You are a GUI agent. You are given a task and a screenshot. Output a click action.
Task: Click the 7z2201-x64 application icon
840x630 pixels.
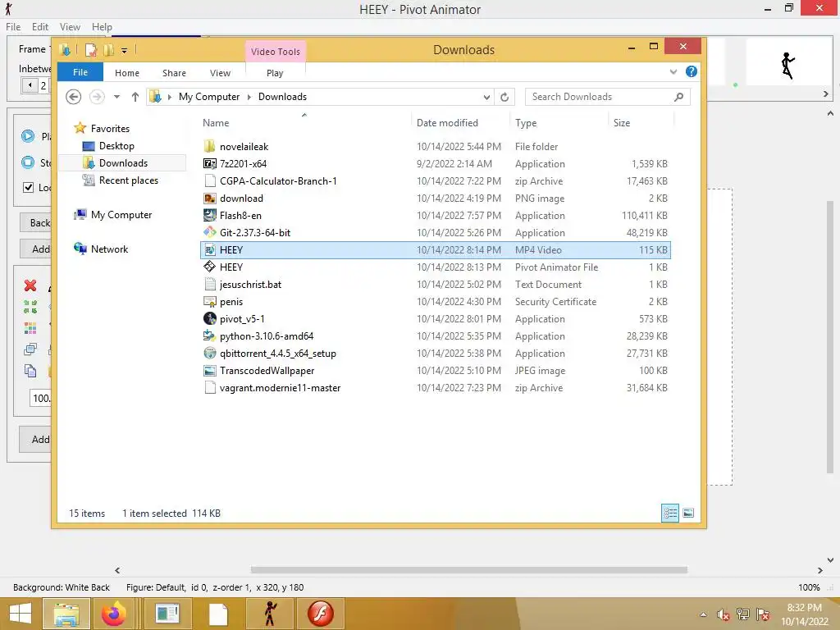coord(209,164)
